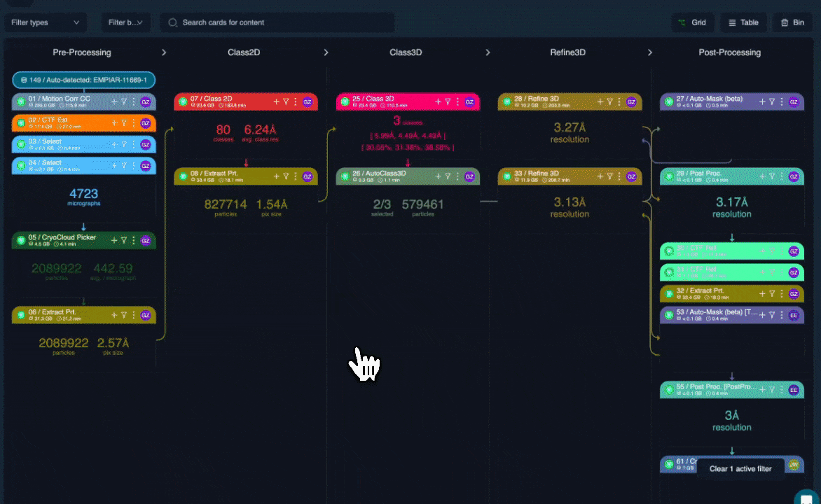Viewport: 821px width, 504px height.
Task: Switch to Grid view
Action: 692,22
